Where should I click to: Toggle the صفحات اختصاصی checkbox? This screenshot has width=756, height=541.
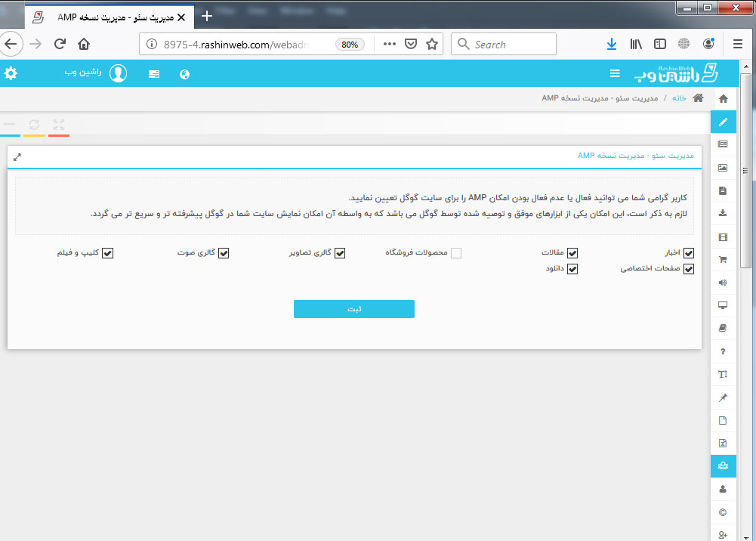click(689, 269)
